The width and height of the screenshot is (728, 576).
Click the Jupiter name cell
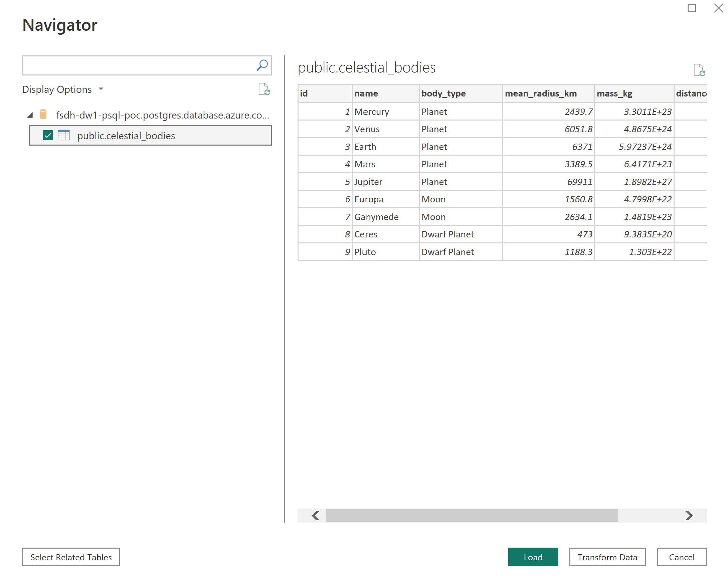click(x=385, y=182)
